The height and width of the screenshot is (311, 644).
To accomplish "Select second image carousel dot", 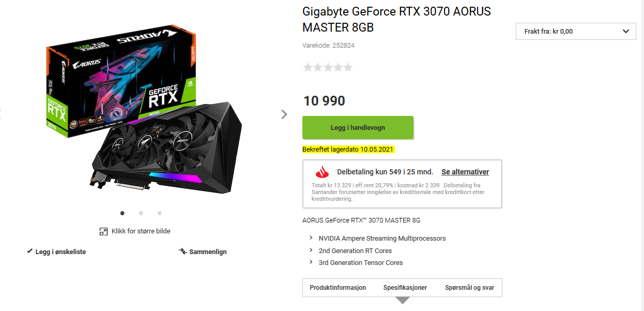I will click(141, 213).
